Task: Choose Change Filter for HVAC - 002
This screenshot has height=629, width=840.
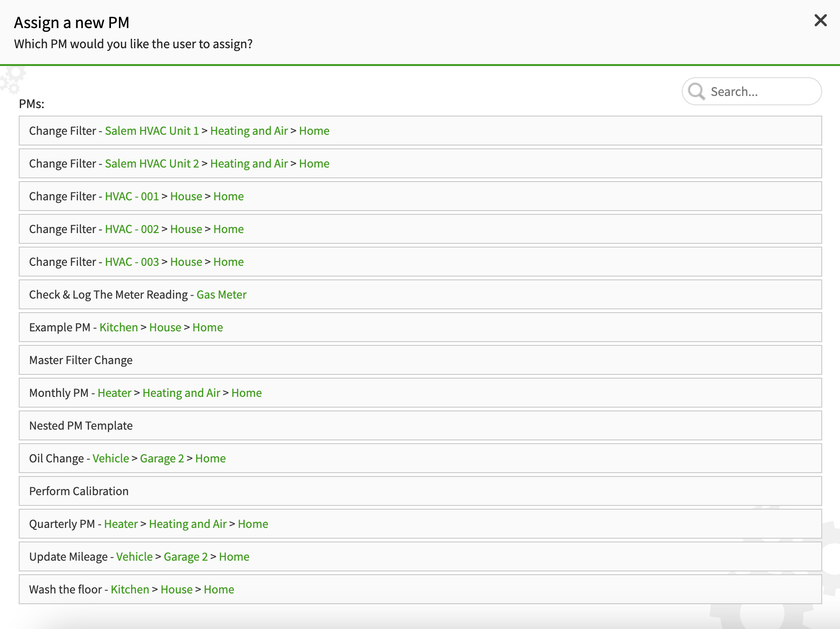Action: point(62,229)
